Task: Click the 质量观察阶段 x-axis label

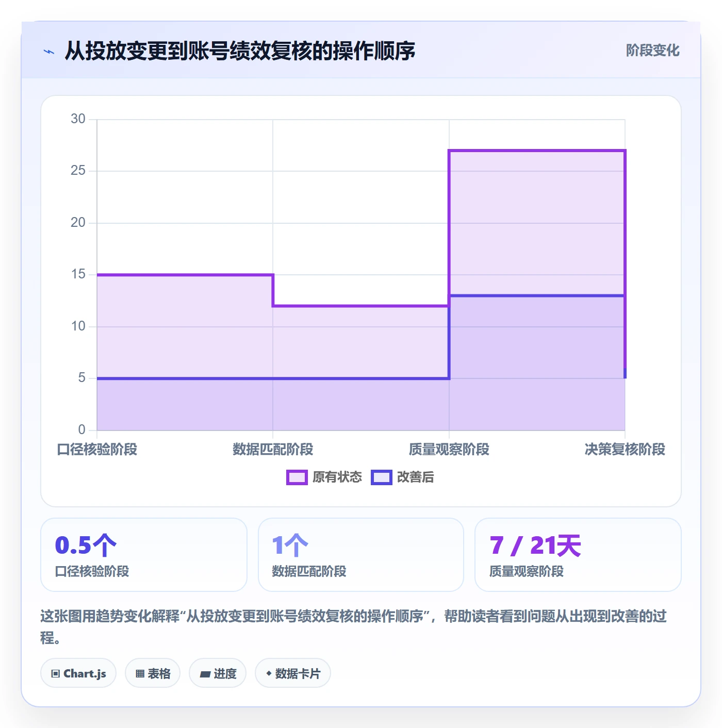Action: 449,450
